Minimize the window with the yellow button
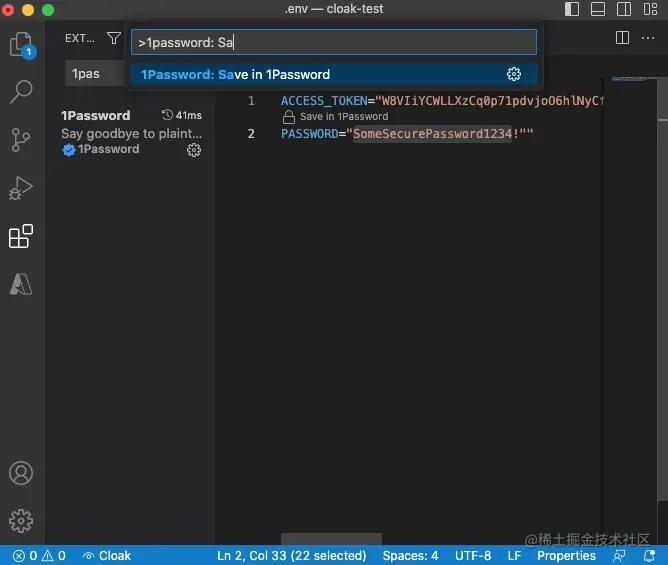The width and height of the screenshot is (668, 565). (x=28, y=9)
